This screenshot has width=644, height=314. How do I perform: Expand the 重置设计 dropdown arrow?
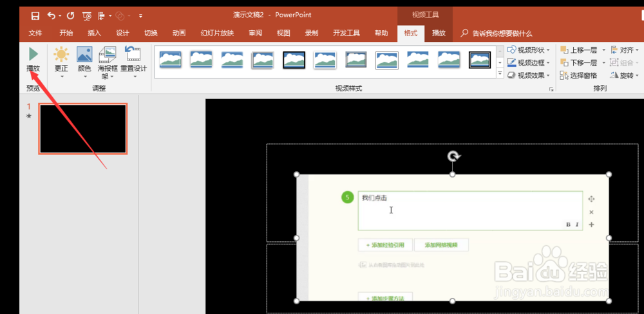tap(135, 77)
